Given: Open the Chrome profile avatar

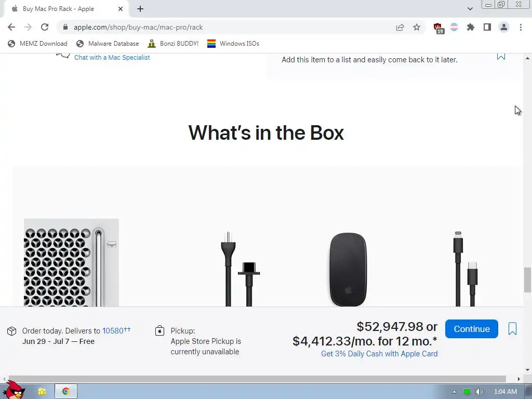Looking at the screenshot, I should coord(504,27).
